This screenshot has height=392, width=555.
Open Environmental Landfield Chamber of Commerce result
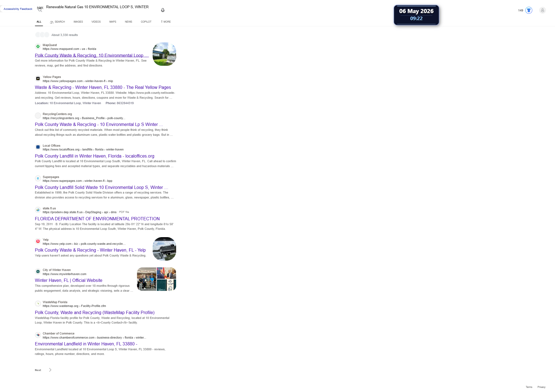tap(86, 344)
